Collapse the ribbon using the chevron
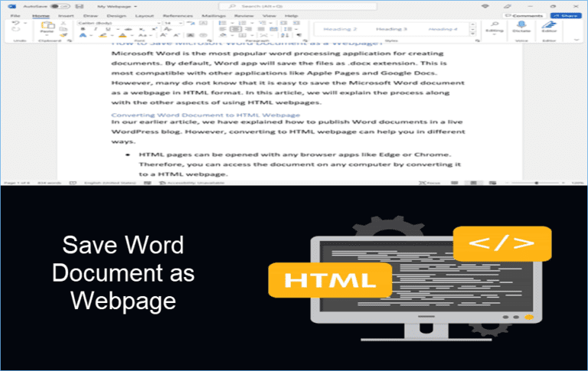 (577, 39)
